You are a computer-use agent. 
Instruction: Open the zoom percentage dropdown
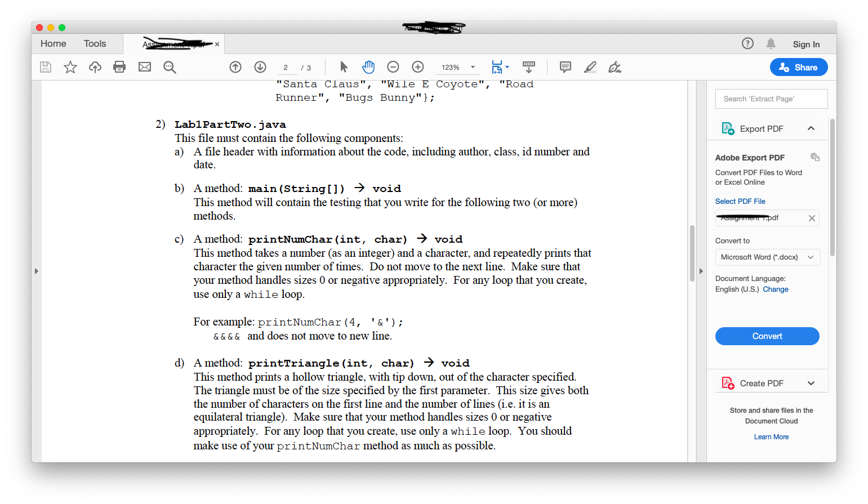(473, 66)
